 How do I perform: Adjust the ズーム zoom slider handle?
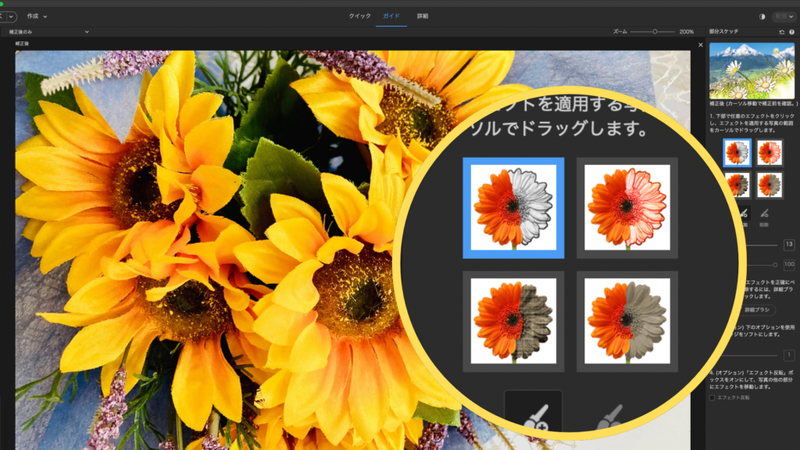(x=655, y=32)
